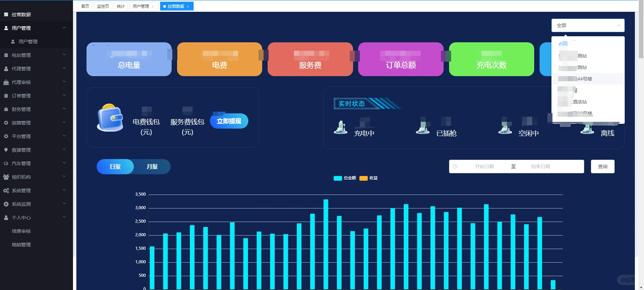Switch to the 首页 tab
Screen dimensions: 644x290
pos(85,6)
